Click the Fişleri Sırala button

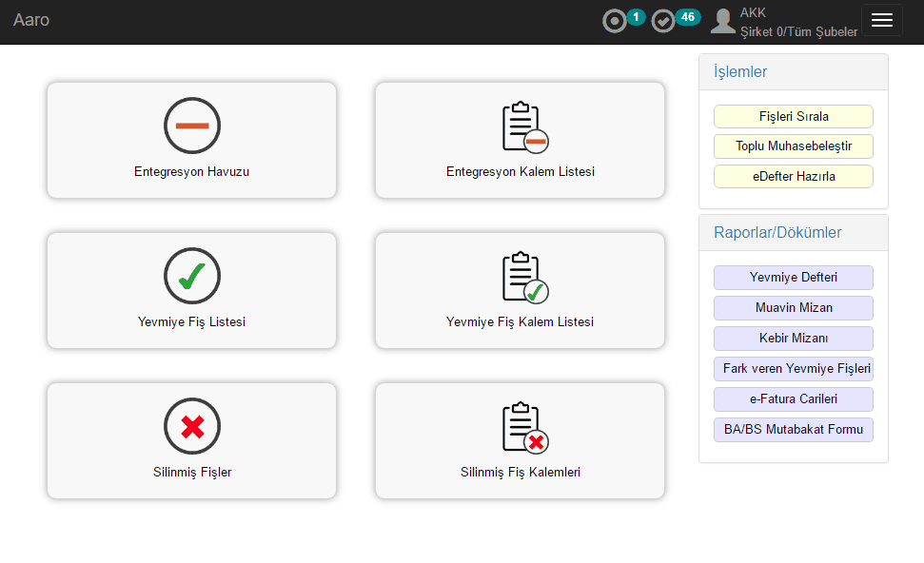click(x=793, y=117)
